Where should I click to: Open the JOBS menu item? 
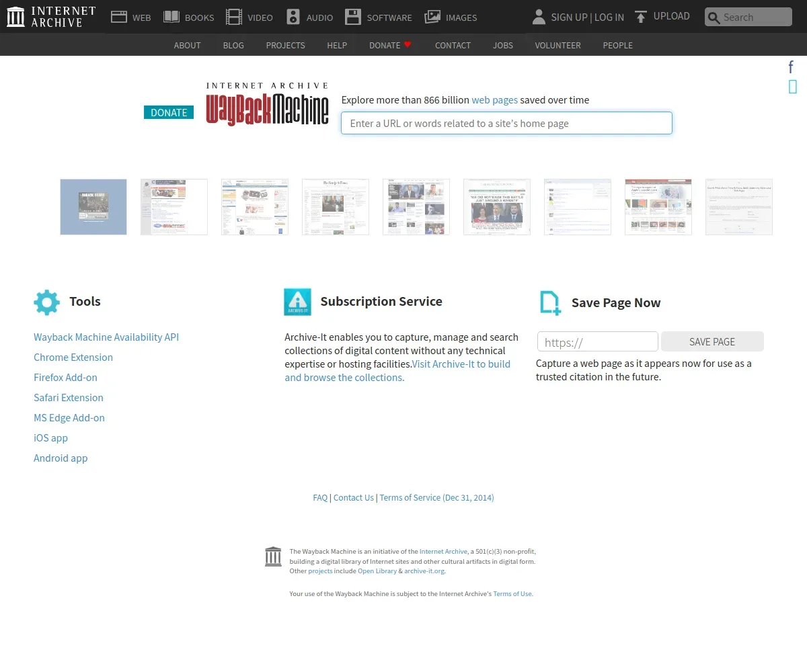tap(503, 45)
